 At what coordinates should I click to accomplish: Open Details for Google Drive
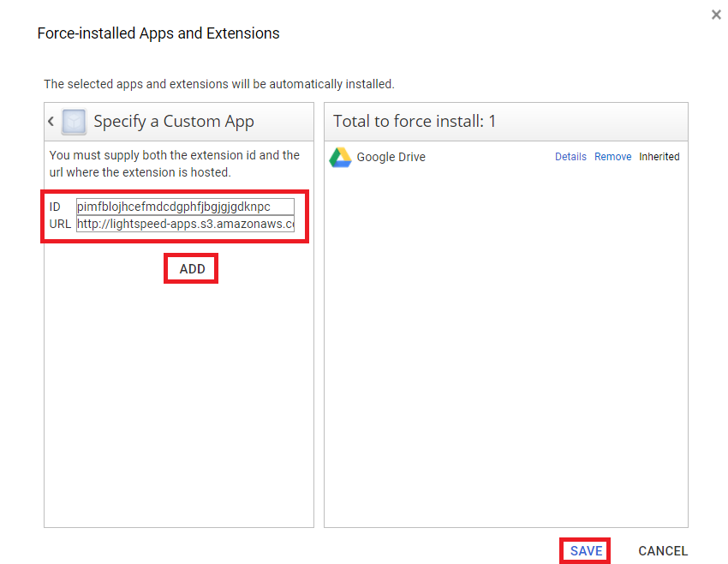(570, 156)
